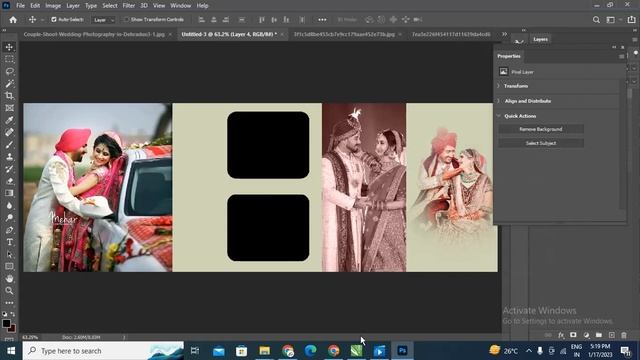Image resolution: width=640 pixels, height=360 pixels.
Task: Select the Pen tool
Action: 9,230
